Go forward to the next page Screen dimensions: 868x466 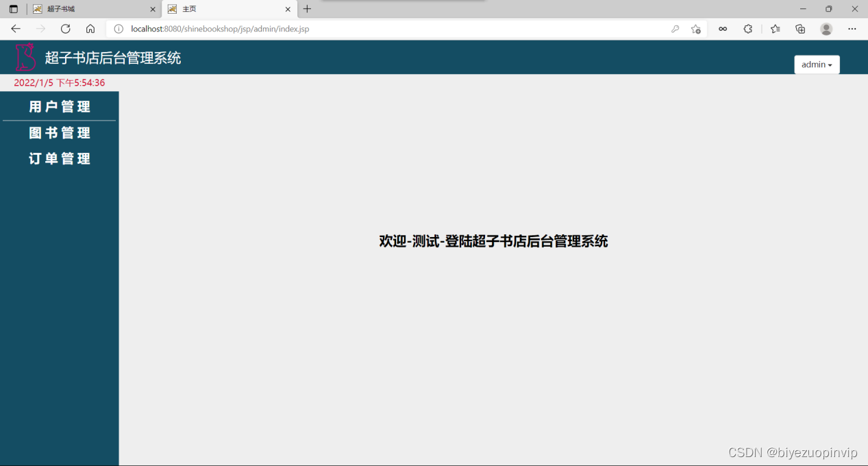[x=40, y=29]
